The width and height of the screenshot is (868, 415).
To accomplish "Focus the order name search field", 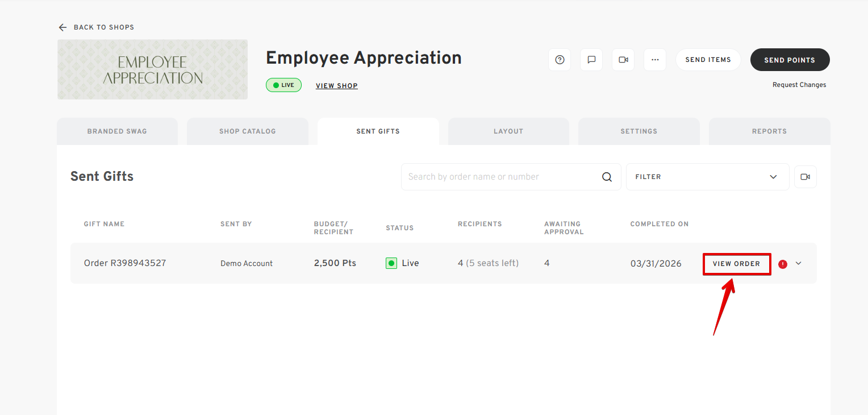I will (x=500, y=177).
